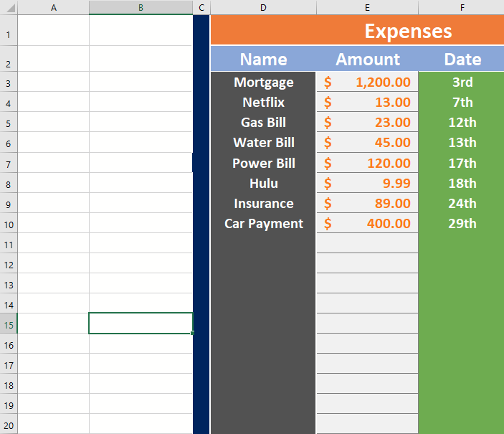Viewport: 504px width, 434px height.
Task: Click empty amount cell E11
Action: [x=367, y=243]
